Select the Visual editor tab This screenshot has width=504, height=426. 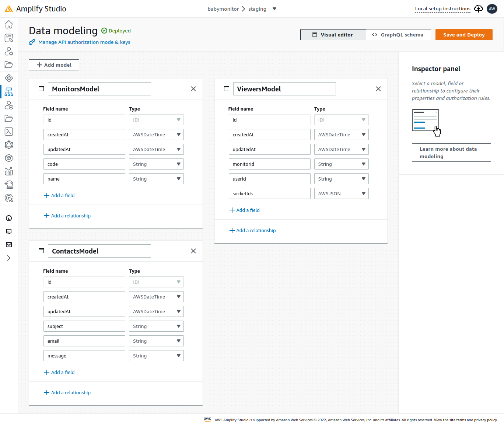(x=333, y=34)
